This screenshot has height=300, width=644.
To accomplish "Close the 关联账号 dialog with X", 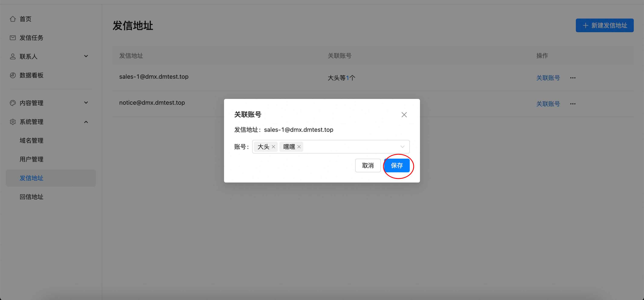I will 404,115.
